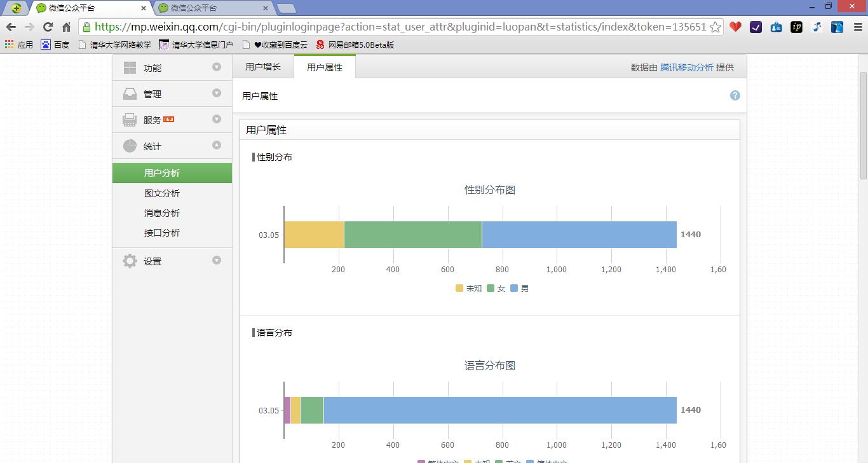Viewport: 868px width, 463px height.
Task: Switch to the 用户增长 tab
Action: click(263, 66)
